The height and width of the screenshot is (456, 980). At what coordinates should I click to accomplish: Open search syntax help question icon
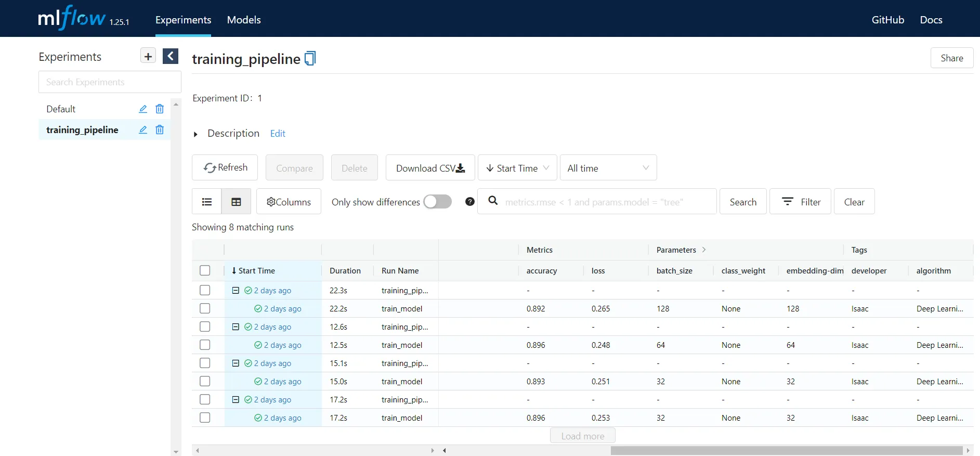point(470,202)
